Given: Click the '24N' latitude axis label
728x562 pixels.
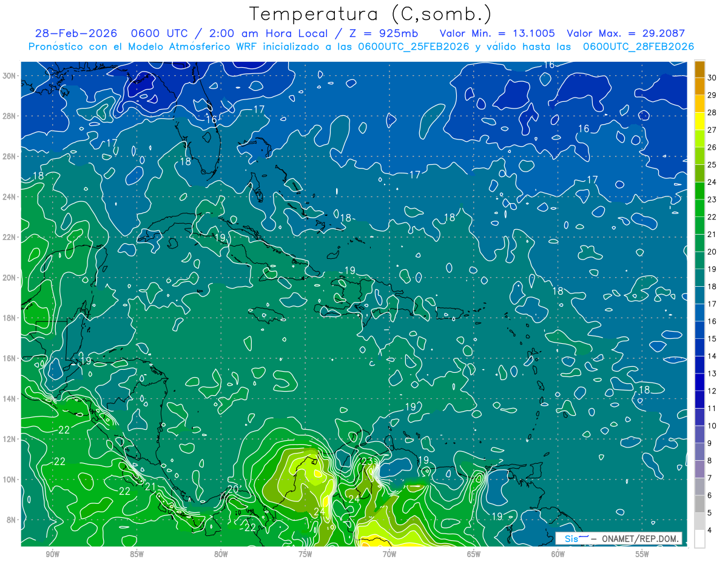Looking at the screenshot, I should 10,197.
